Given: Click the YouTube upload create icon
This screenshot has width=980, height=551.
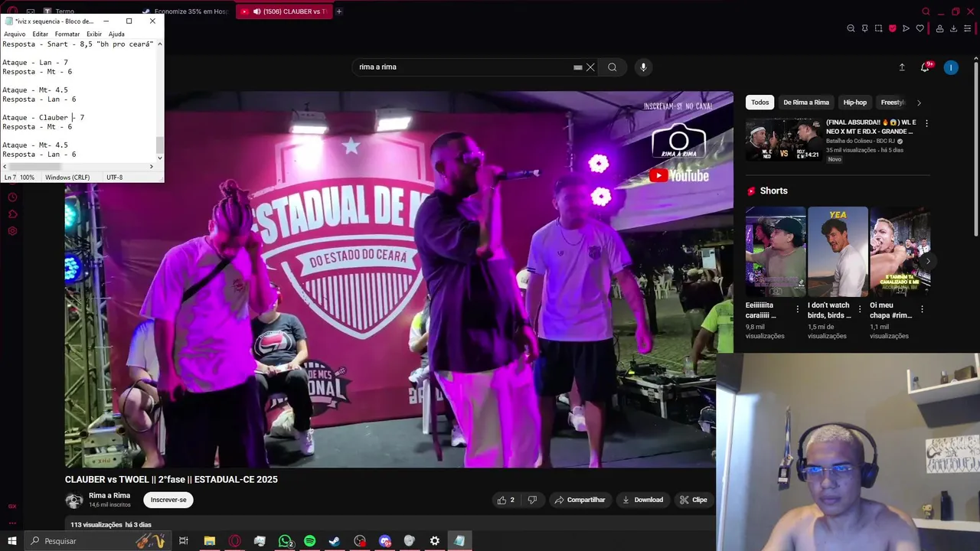Looking at the screenshot, I should 902,67.
